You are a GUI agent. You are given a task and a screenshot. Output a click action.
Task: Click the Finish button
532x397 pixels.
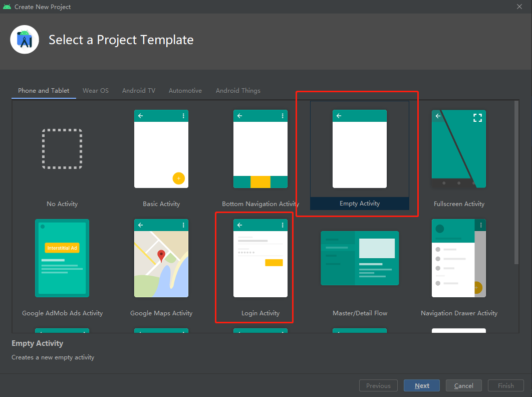coord(506,386)
